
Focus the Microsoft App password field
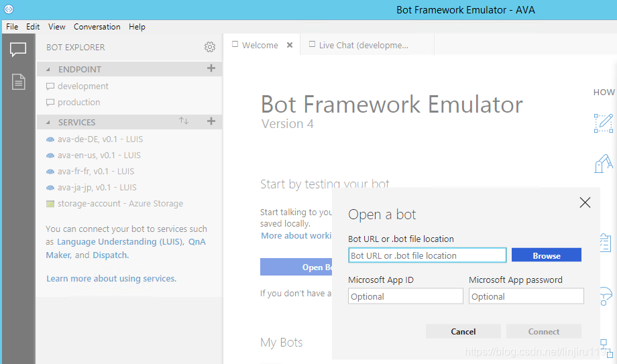tap(526, 296)
